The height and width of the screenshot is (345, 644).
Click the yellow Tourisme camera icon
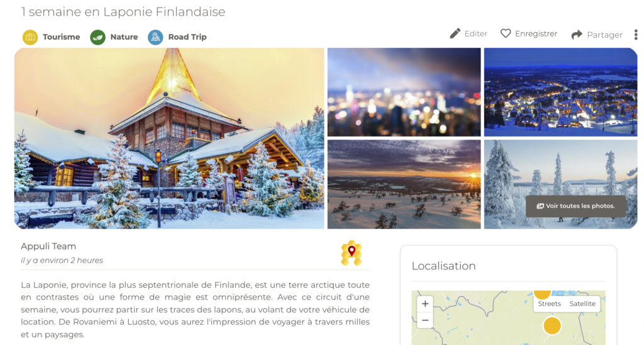[x=30, y=37]
